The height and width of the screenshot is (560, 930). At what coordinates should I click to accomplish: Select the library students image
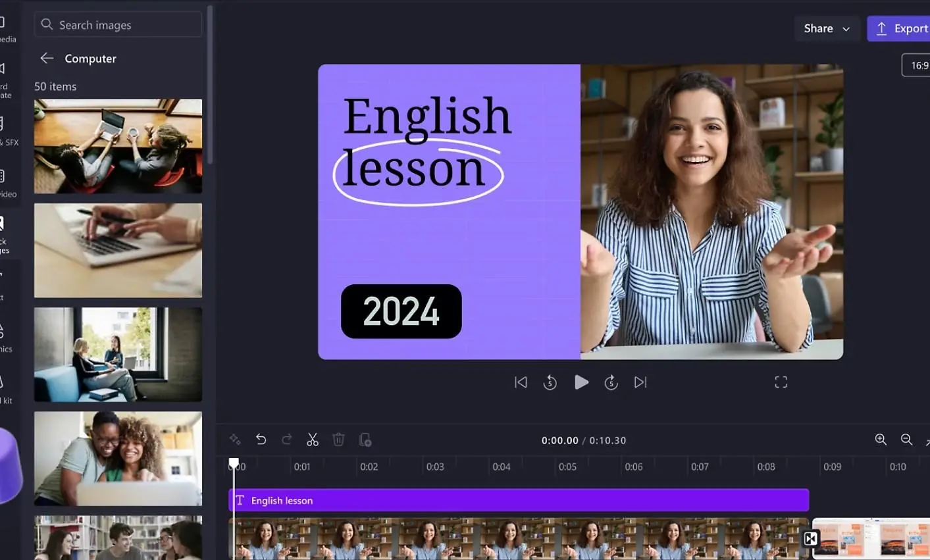pyautogui.click(x=118, y=538)
